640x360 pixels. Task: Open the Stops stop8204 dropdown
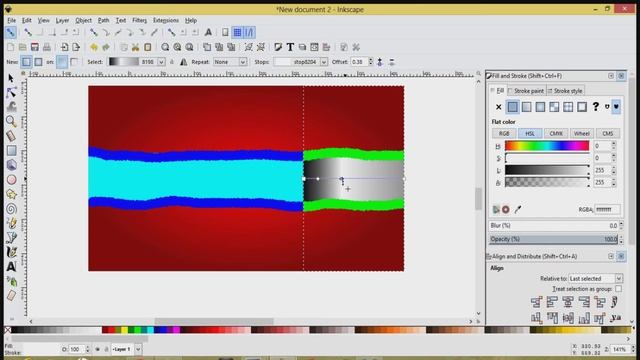pyautogui.click(x=300, y=62)
